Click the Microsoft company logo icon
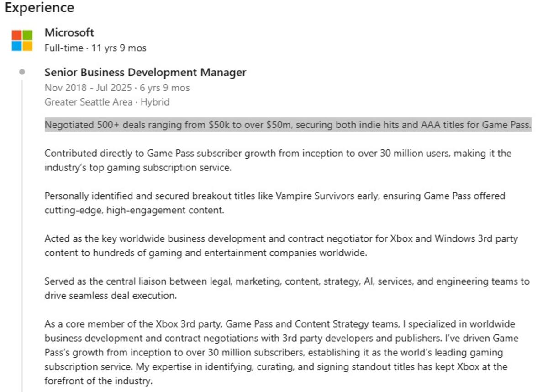548x392 pixels. pos(22,40)
